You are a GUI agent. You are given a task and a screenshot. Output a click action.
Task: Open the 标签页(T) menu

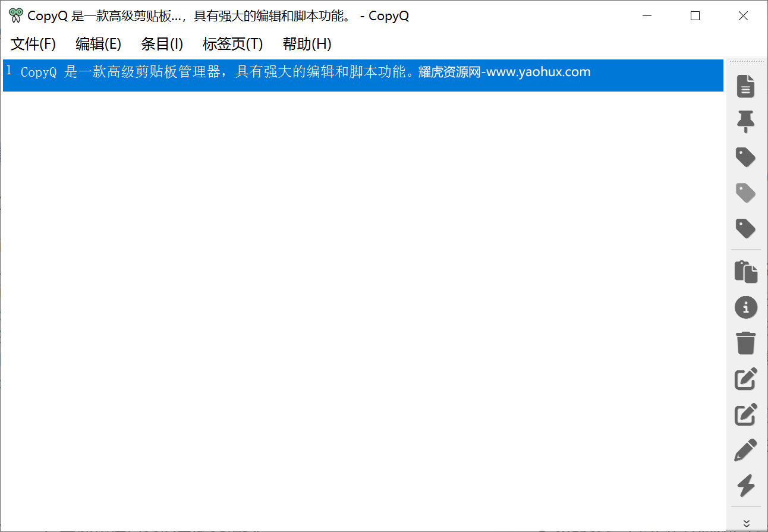(x=232, y=44)
